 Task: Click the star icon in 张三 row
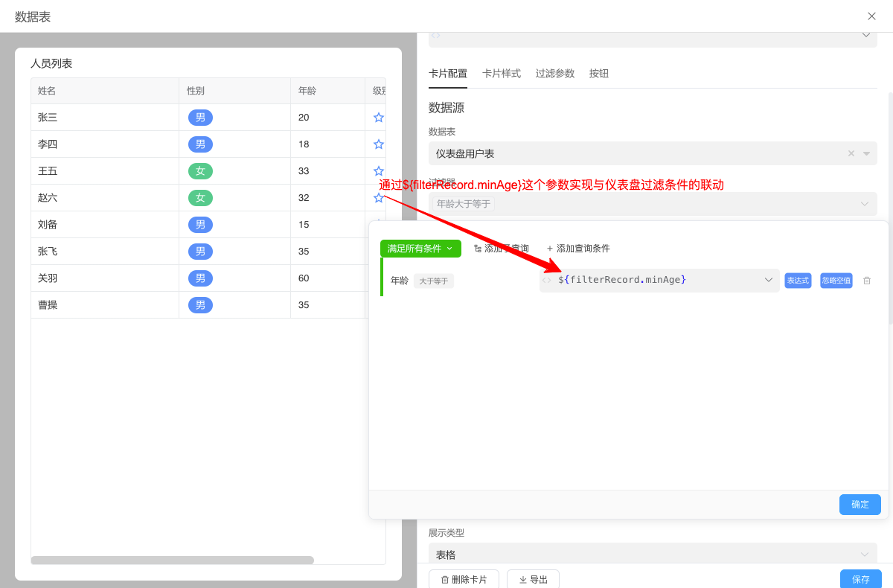(378, 118)
